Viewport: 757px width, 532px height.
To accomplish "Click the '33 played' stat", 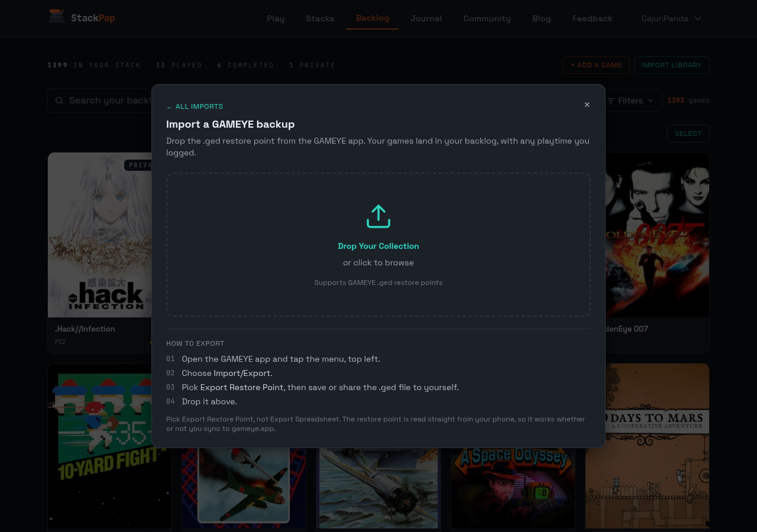I will point(179,65).
